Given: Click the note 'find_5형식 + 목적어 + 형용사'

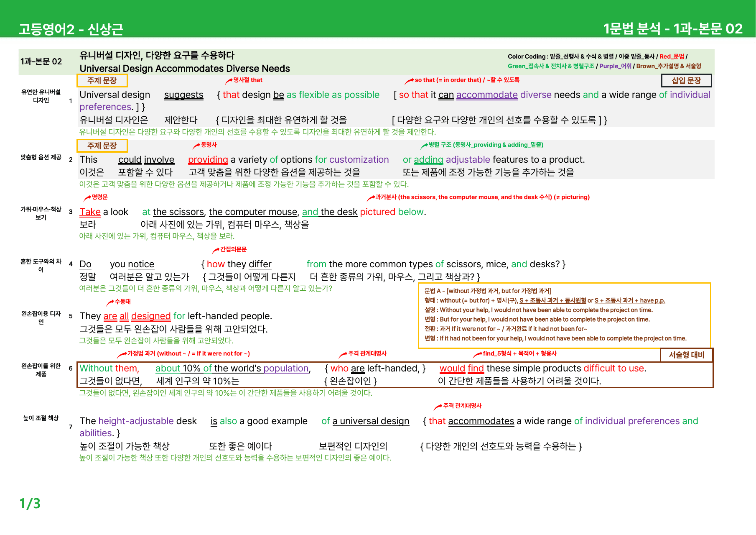Looking at the screenshot, I should pyautogui.click(x=520, y=353).
